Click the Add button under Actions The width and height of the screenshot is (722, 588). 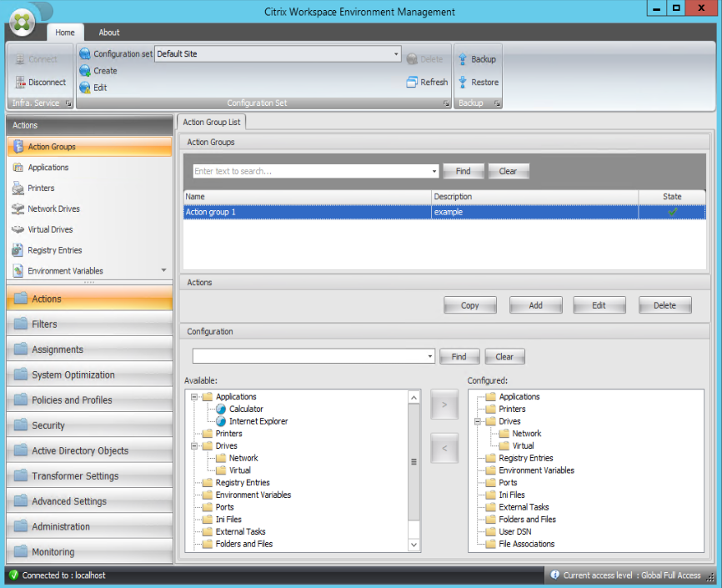click(535, 305)
